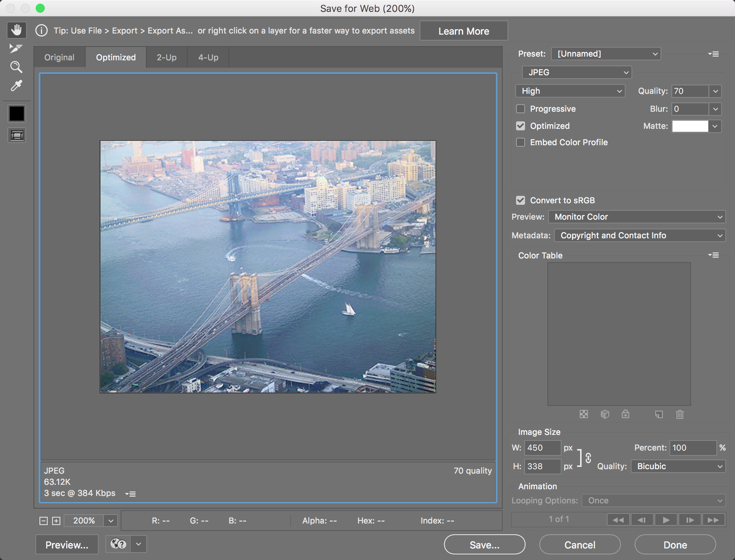Open the Optimize menu icon beside Preset

[x=713, y=54]
